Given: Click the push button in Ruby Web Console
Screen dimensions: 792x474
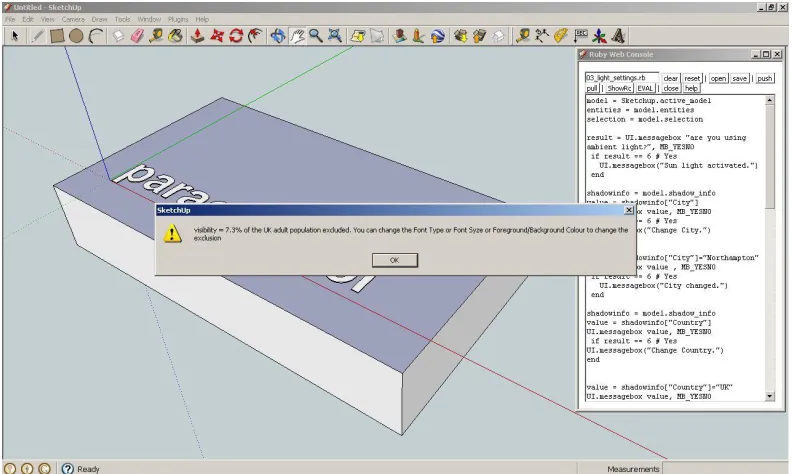Looking at the screenshot, I should (x=765, y=78).
